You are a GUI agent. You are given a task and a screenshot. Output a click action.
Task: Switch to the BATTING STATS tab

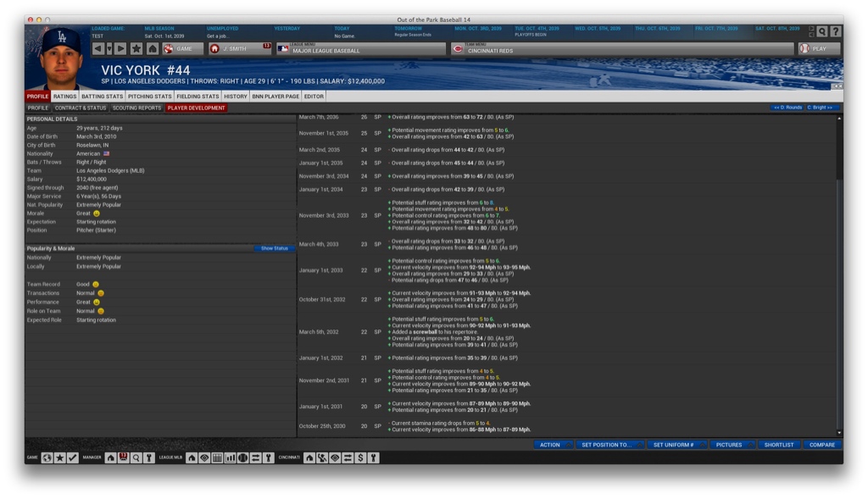pyautogui.click(x=102, y=97)
